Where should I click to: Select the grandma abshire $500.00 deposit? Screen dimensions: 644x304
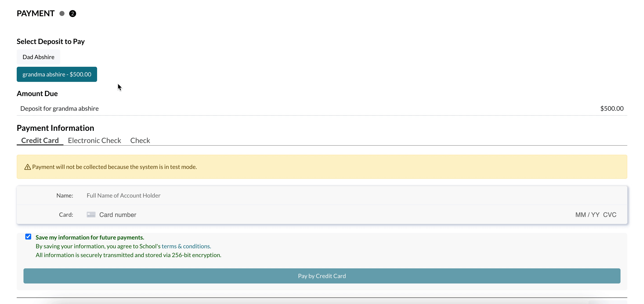tap(57, 74)
